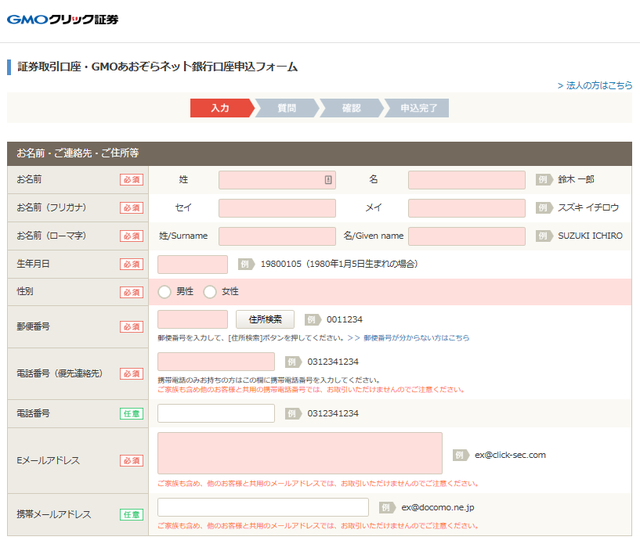This screenshot has height=544, width=640.
Task: Select the 確認 step tab
Action: tap(352, 108)
